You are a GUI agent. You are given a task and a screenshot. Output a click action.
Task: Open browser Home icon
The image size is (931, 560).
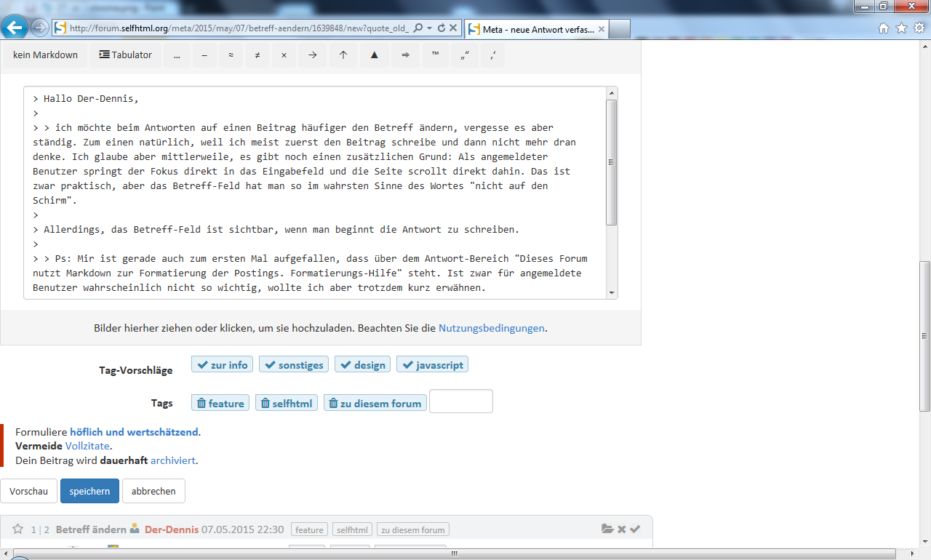[x=884, y=28]
